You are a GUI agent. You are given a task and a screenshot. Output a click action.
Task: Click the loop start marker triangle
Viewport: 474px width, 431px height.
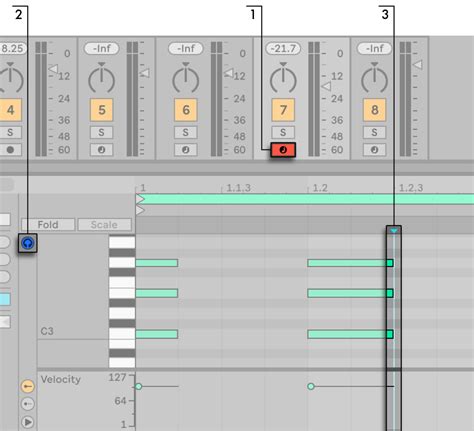click(x=140, y=199)
